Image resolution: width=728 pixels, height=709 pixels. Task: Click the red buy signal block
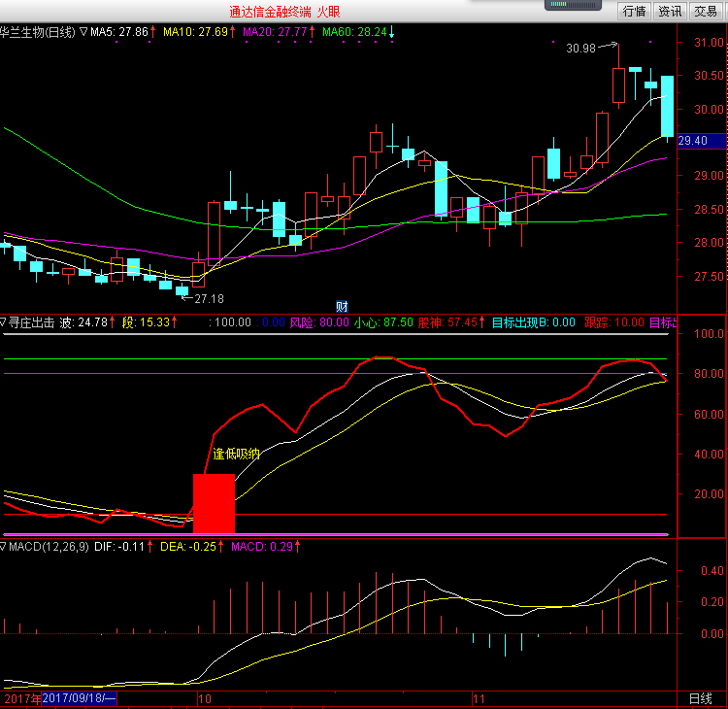point(215,503)
